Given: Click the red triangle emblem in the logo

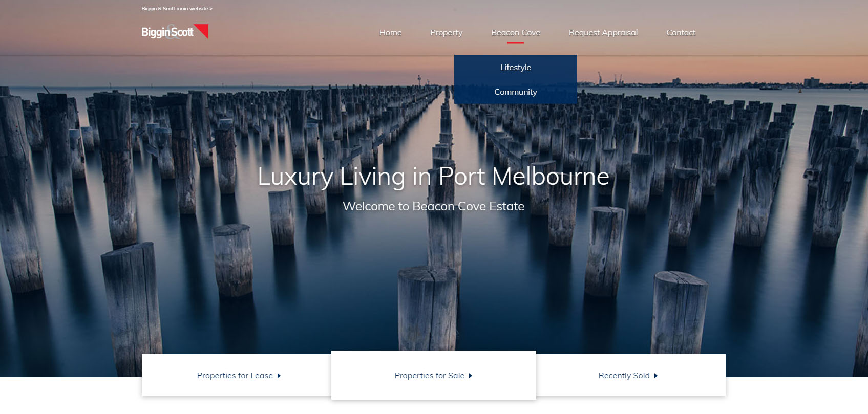Looking at the screenshot, I should [203, 30].
